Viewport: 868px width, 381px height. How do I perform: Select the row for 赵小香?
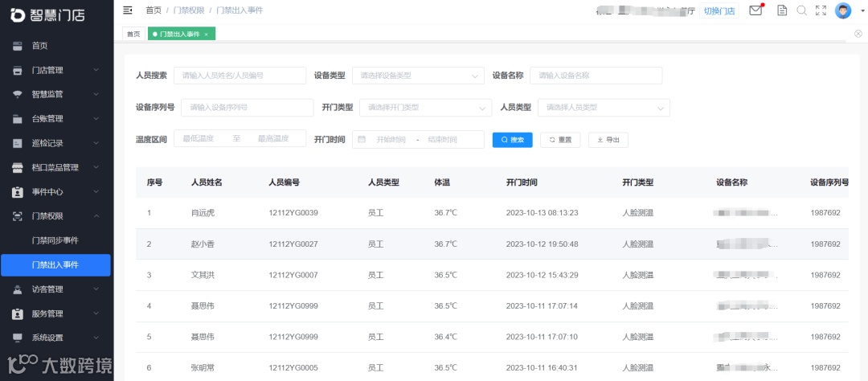click(492, 244)
